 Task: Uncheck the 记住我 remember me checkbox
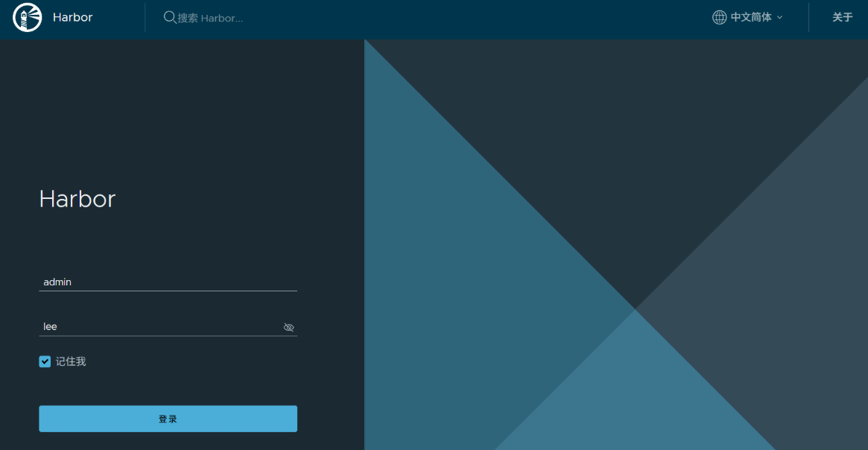tap(45, 361)
